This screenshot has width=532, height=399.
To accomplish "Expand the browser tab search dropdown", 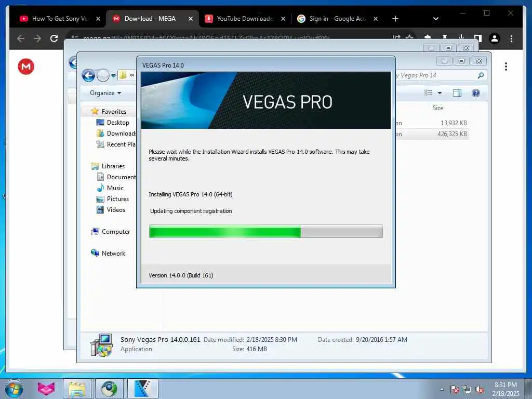I will click(x=436, y=19).
